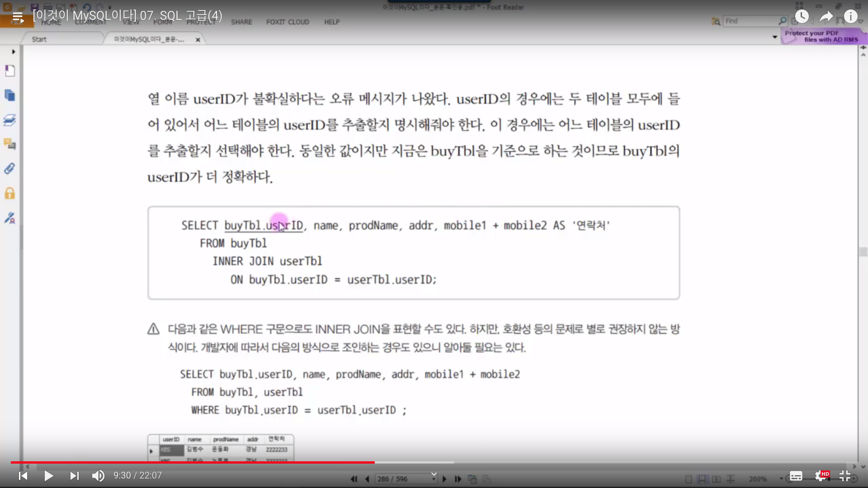The height and width of the screenshot is (488, 868).
Task: Click the Find magnifier search button
Action: [x=783, y=21]
